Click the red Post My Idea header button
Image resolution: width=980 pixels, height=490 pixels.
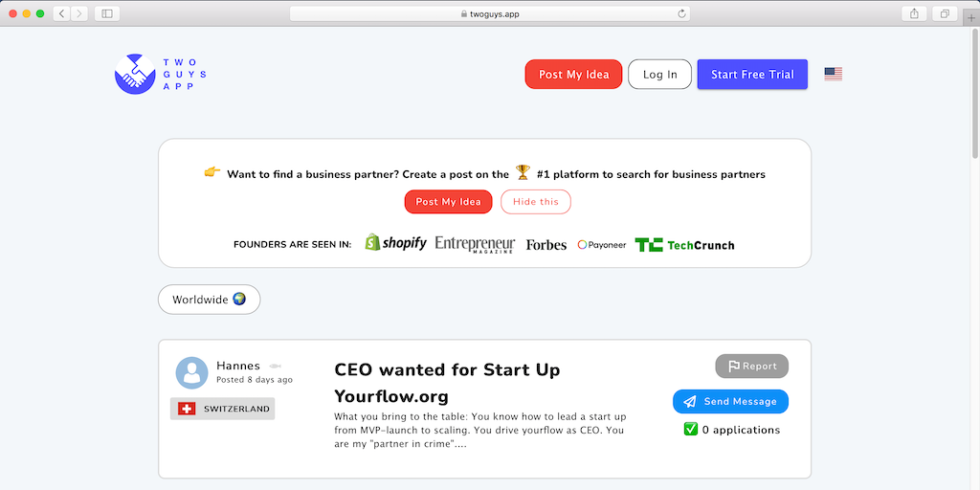(573, 75)
